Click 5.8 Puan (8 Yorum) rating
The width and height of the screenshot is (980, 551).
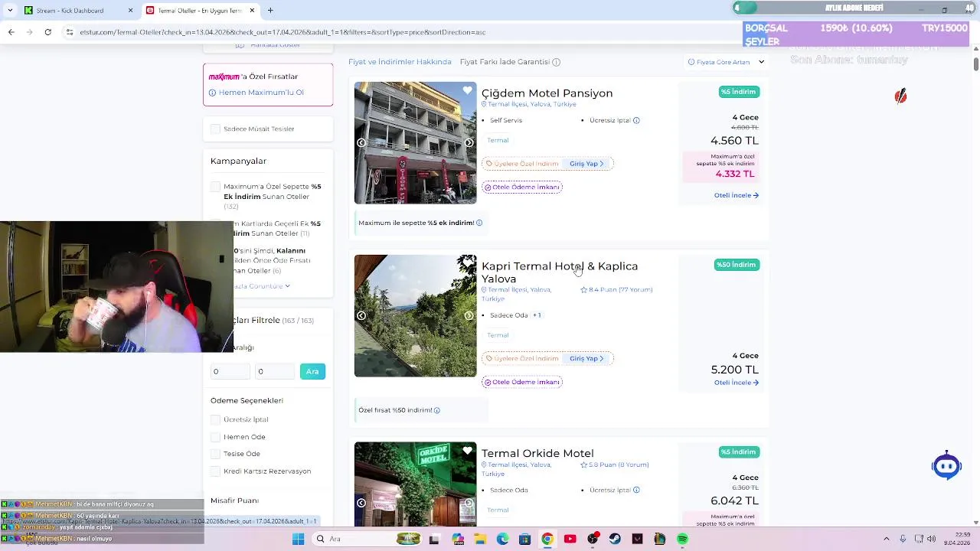pos(615,465)
